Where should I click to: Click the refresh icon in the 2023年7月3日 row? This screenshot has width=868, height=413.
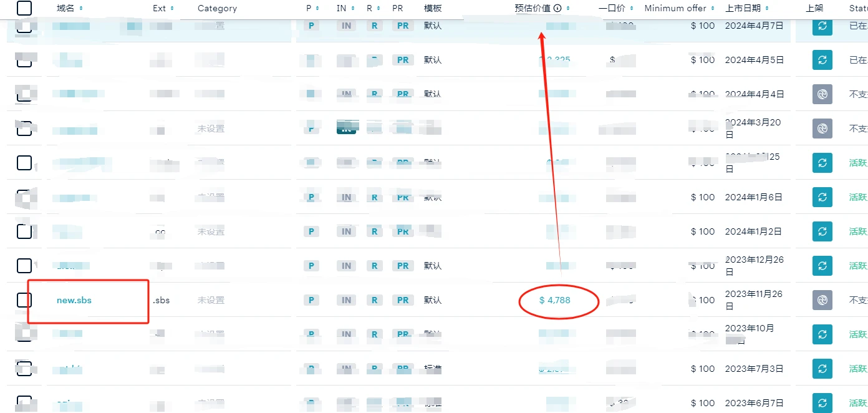click(822, 369)
